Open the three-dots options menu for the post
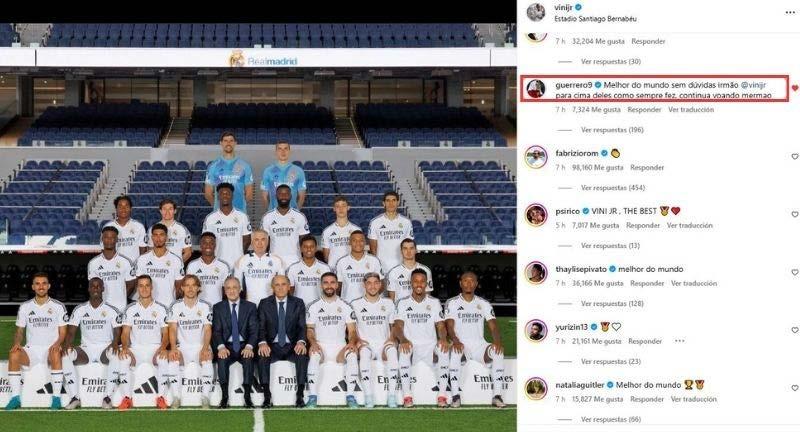Screen dimensions: 800x432 pos(790,12)
